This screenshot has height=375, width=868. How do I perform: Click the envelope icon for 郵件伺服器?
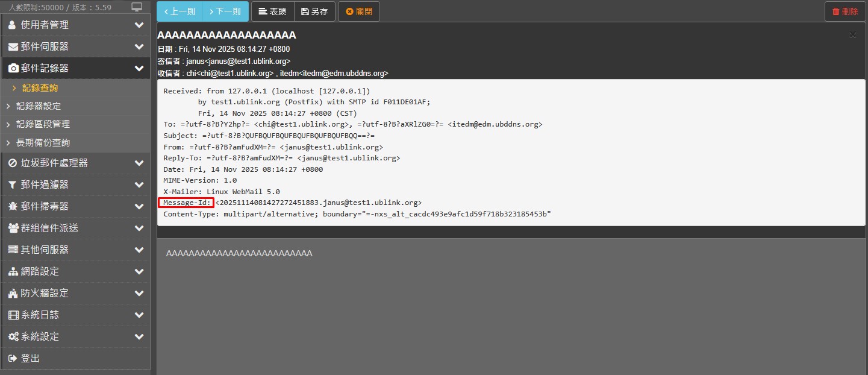[13, 46]
